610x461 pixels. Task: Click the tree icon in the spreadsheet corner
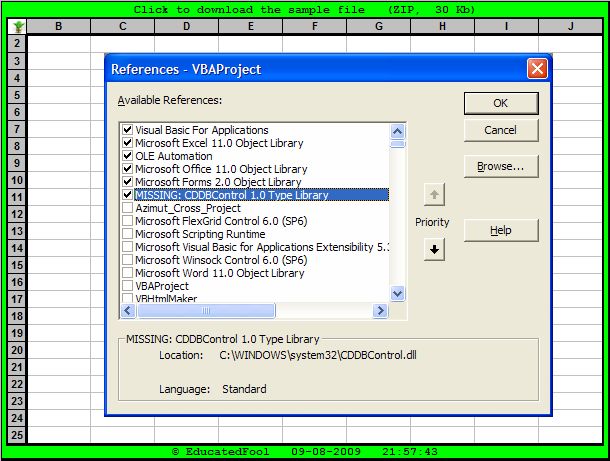(18, 26)
